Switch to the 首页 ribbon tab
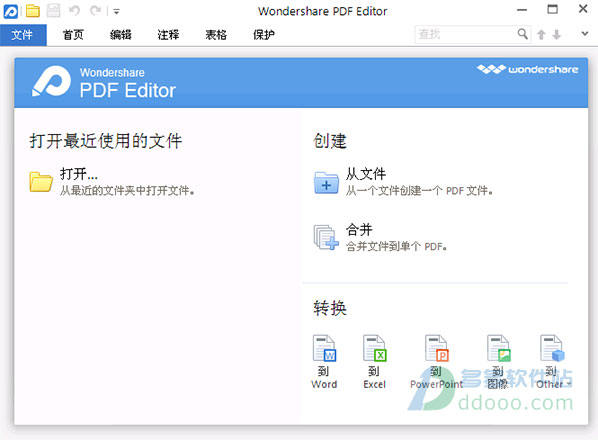Image resolution: width=598 pixels, height=440 pixels. (73, 35)
